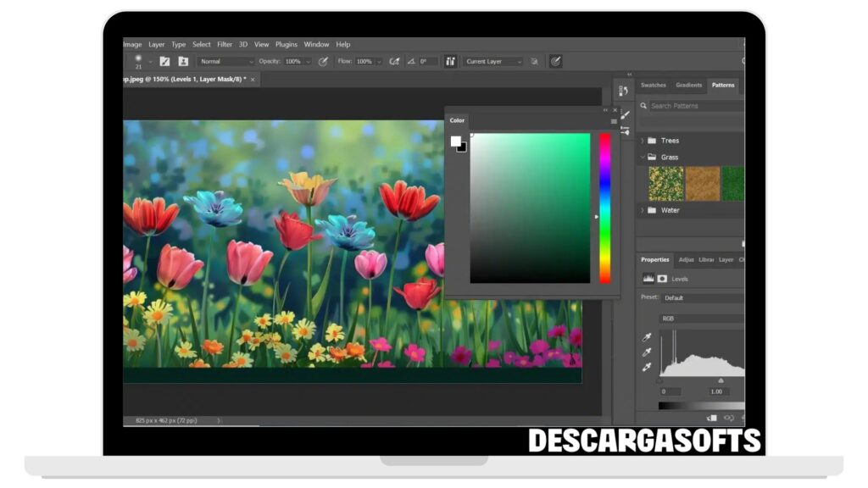Select the Properties tab

(655, 259)
